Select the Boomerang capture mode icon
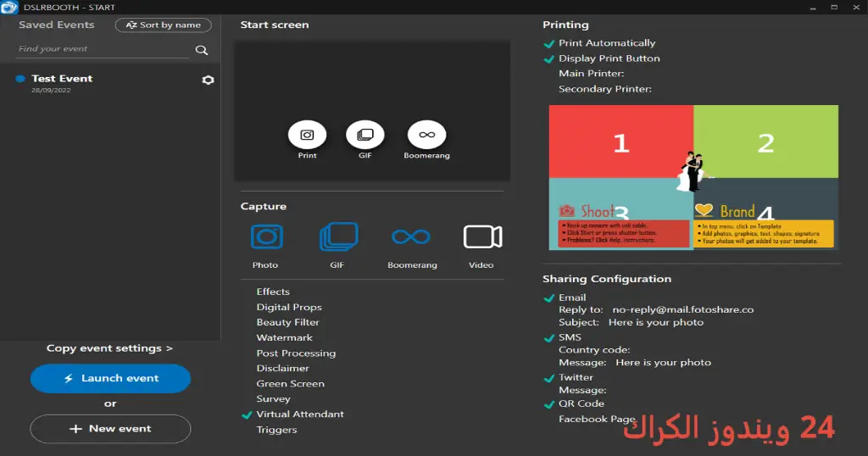Viewport: 868px width, 456px height. tap(411, 236)
